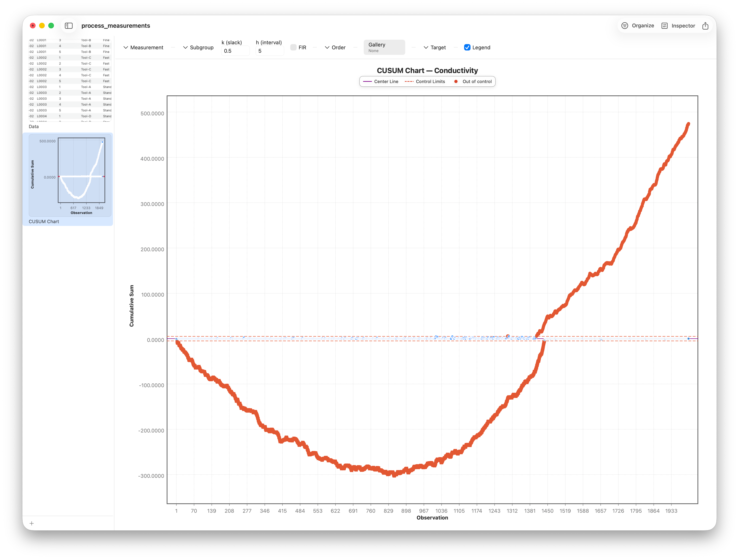Click the h (interval) input field
739x560 pixels.
click(270, 51)
